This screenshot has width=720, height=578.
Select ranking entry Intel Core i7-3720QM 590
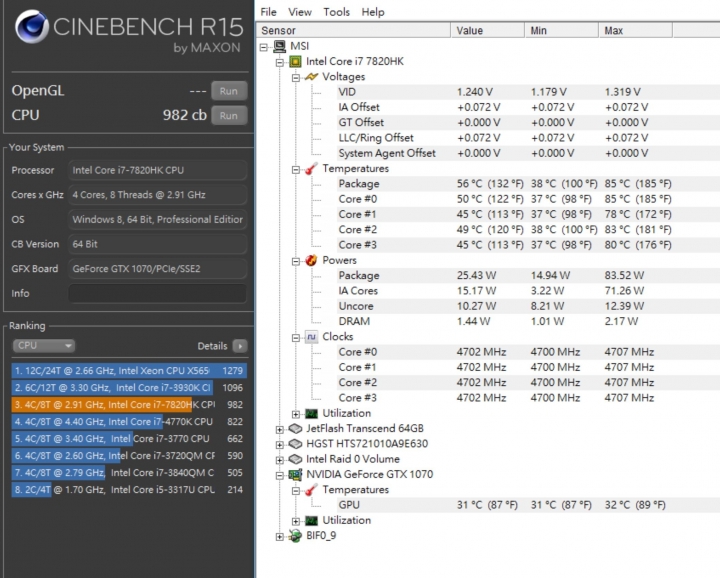point(129,455)
